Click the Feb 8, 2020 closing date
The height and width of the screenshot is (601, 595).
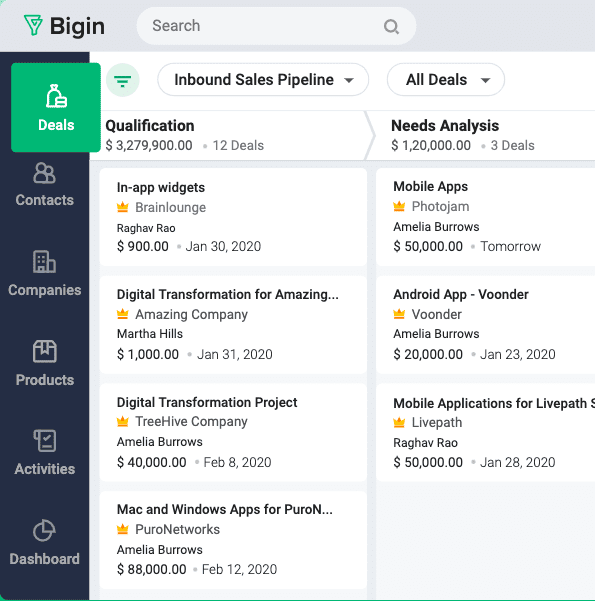pyautogui.click(x=237, y=462)
